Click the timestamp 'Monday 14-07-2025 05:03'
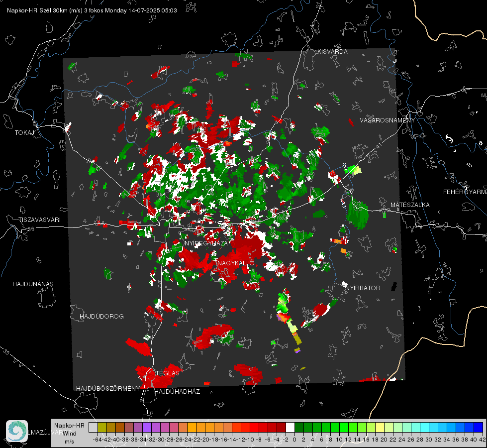 (141, 10)
